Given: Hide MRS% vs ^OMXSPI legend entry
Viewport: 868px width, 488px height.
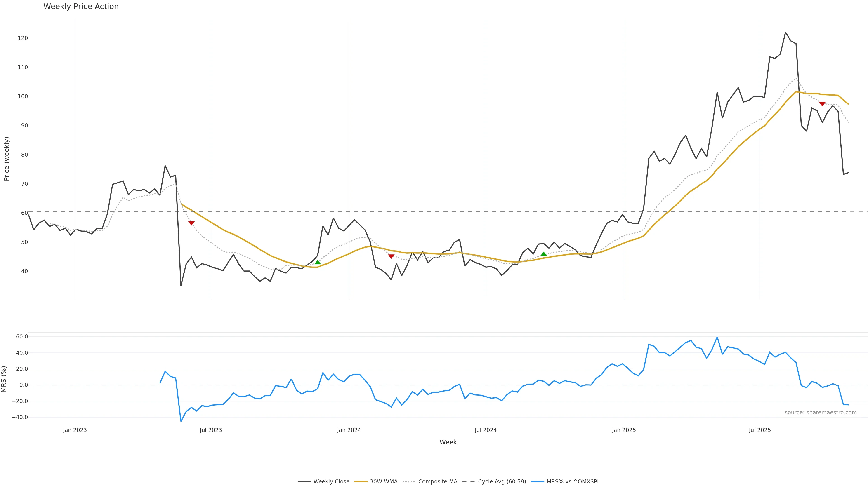Looking at the screenshot, I should coord(572,482).
